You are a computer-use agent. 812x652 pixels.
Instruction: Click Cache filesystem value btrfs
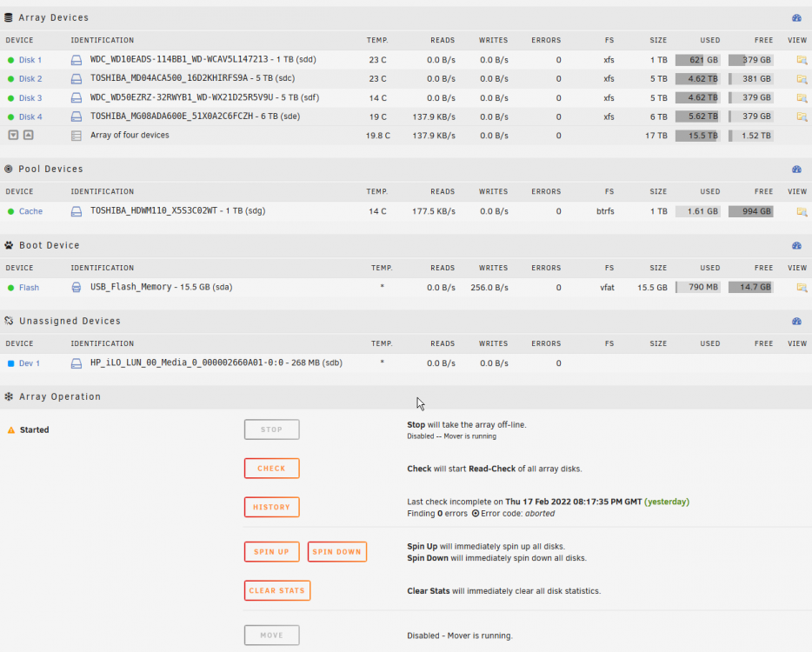point(605,211)
